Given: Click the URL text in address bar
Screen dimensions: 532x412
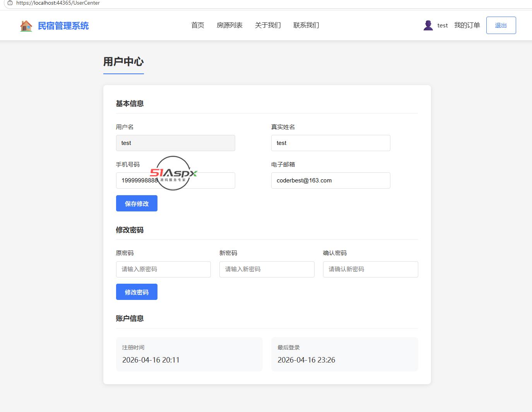Looking at the screenshot, I should 58,3.
